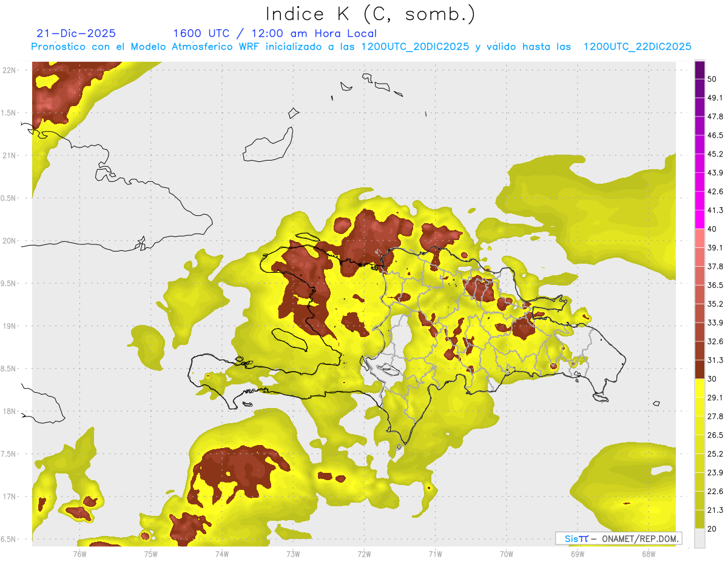Click the colorbar segment between 49.1 and 50
This screenshot has width=728, height=562.
[699, 89]
